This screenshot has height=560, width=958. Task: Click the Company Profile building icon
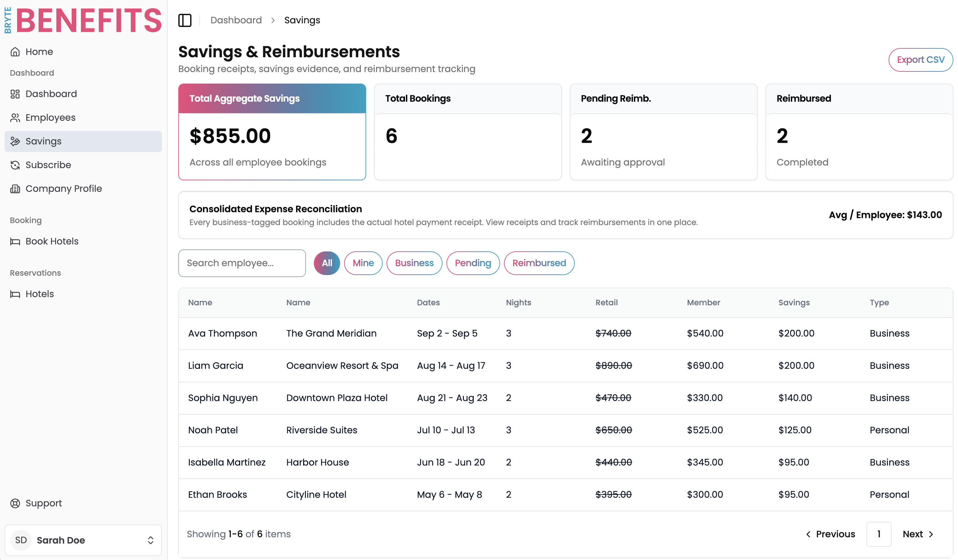click(x=15, y=189)
